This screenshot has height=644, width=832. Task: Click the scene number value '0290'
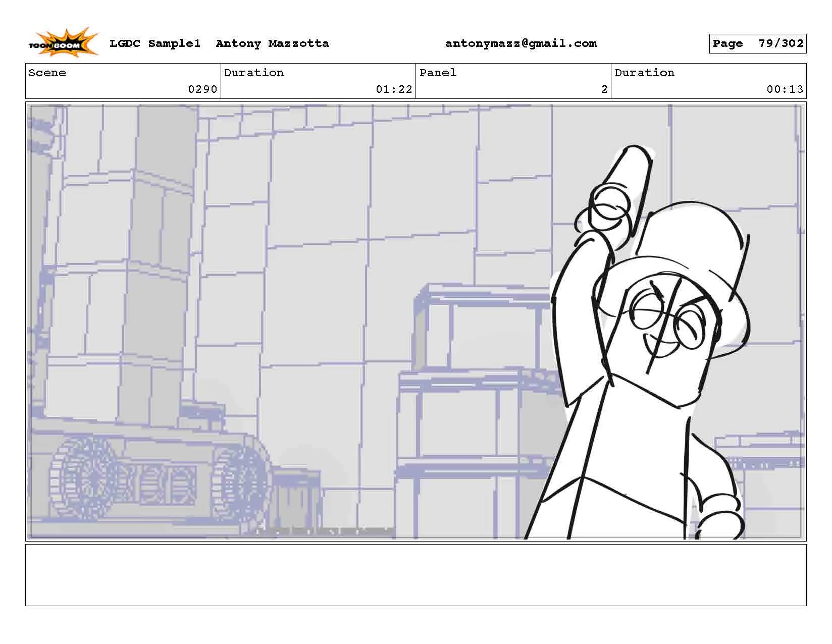pos(202,89)
